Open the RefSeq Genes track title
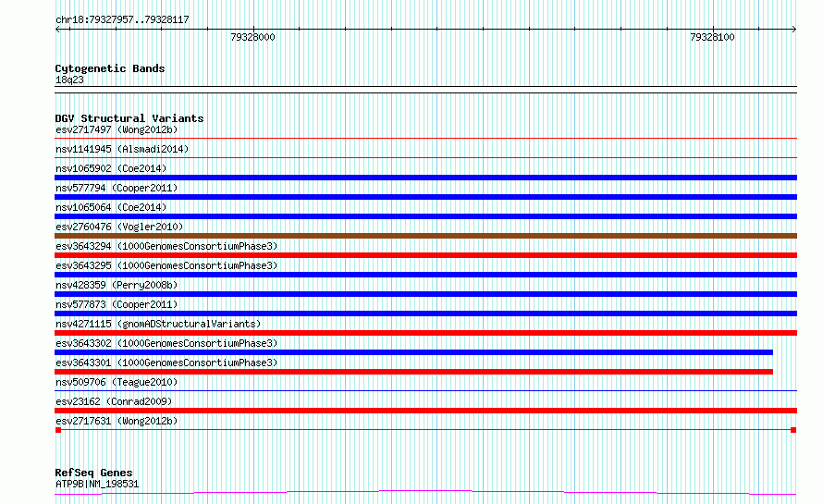The width and height of the screenshot is (823, 504). tap(93, 473)
